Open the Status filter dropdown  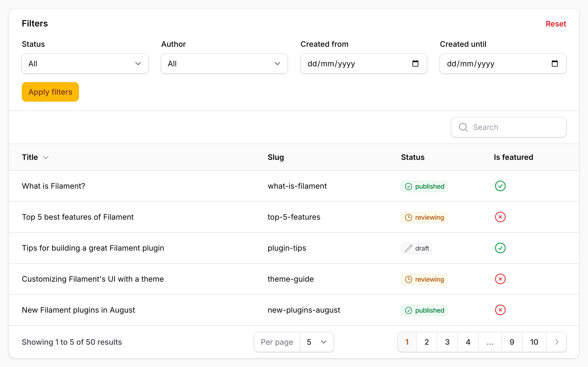pos(85,64)
